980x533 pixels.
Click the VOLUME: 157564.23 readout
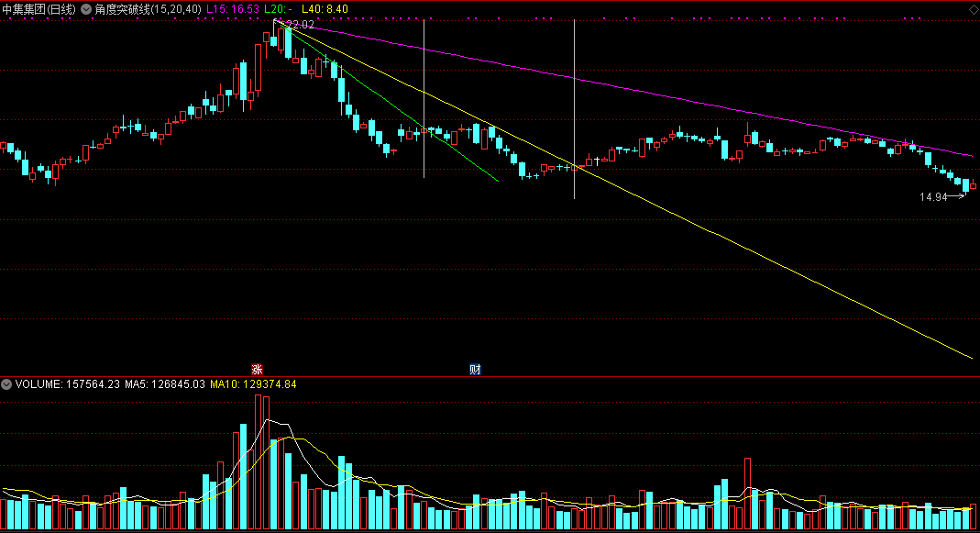(x=68, y=384)
